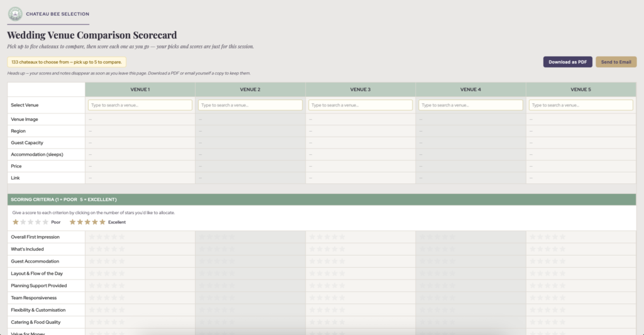Give Venue 3 Catering & Food Quality one star
The width and height of the screenshot is (644, 335).
[312, 322]
